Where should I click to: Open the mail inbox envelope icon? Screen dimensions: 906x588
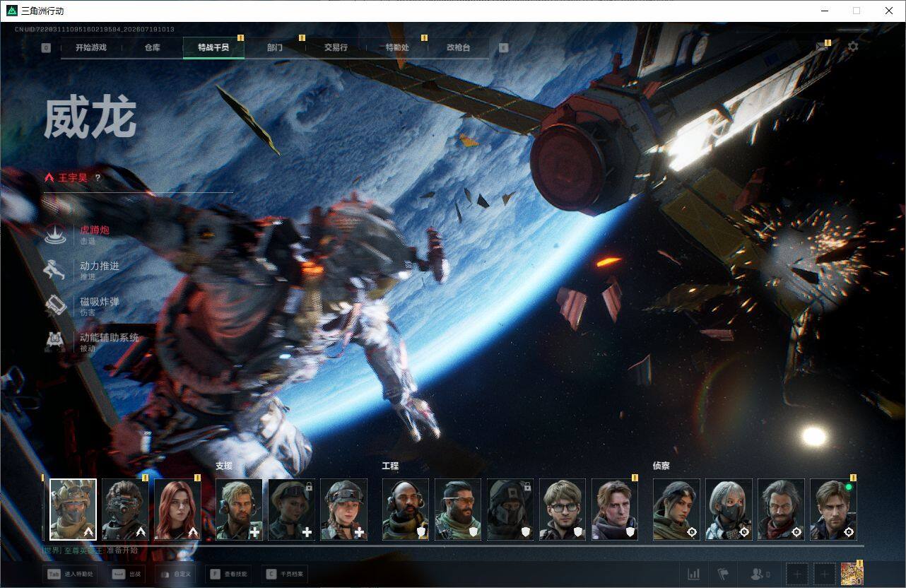(821, 47)
